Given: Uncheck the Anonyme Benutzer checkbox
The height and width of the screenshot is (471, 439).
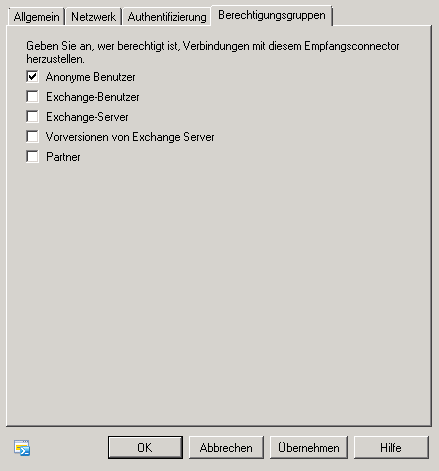Looking at the screenshot, I should point(32,77).
